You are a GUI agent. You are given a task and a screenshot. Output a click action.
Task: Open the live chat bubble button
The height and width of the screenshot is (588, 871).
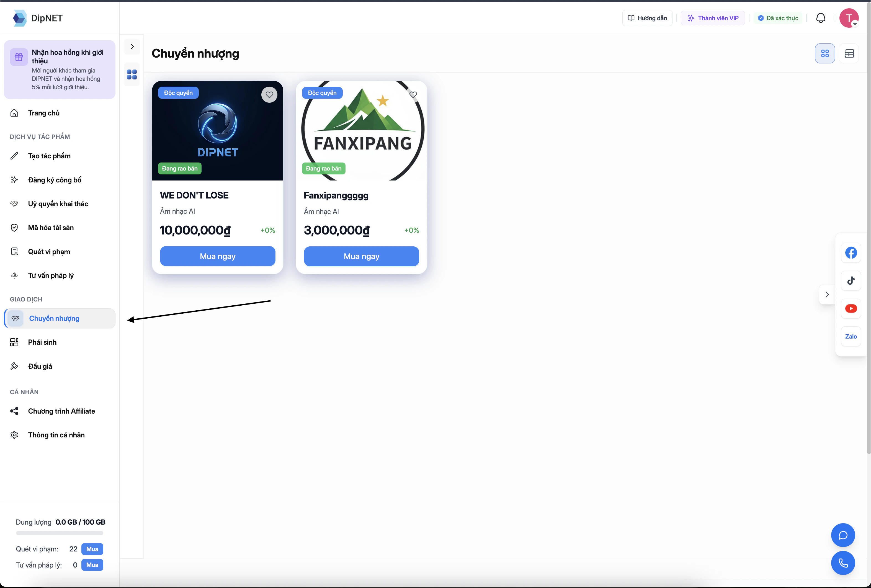click(x=843, y=535)
